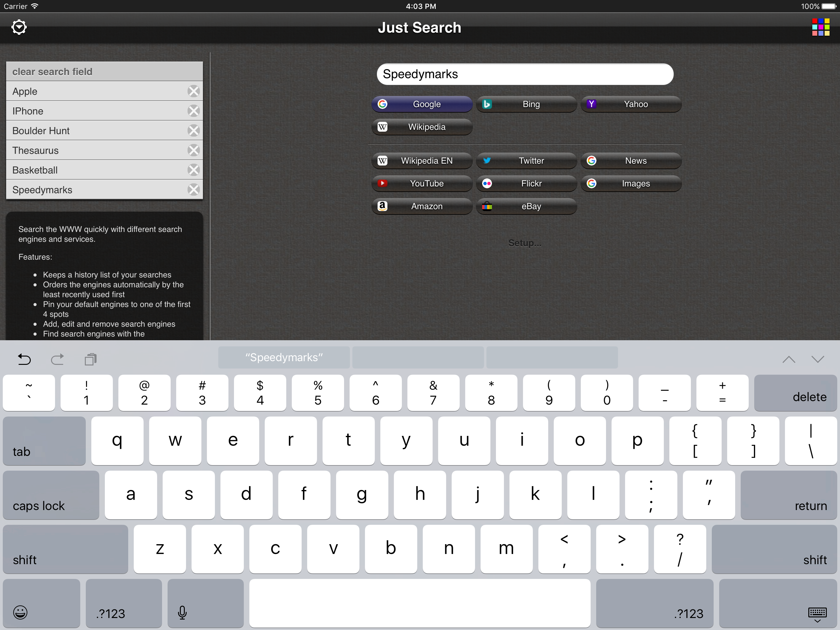This screenshot has width=840, height=630.
Task: Search with Bing
Action: [x=526, y=104]
